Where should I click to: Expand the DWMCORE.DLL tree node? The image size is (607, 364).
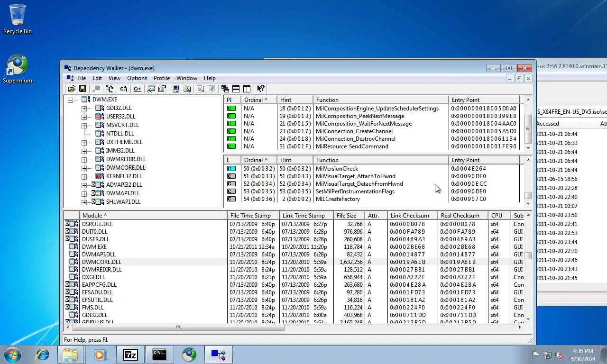click(x=84, y=168)
